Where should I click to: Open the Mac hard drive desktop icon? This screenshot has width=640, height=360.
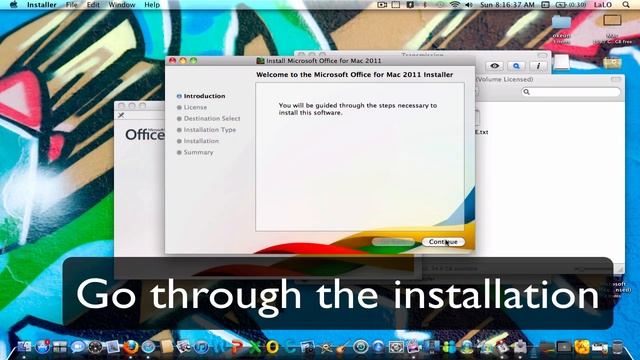point(612,20)
